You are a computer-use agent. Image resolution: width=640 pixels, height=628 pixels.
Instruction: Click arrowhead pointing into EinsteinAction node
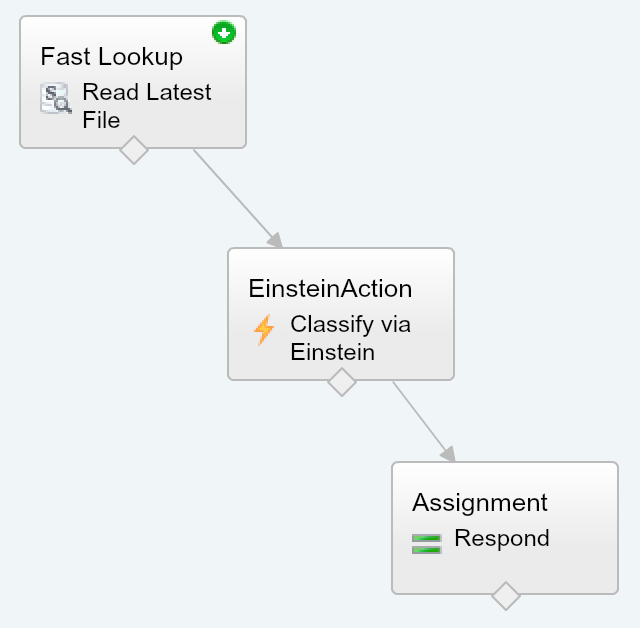pyautogui.click(x=276, y=240)
